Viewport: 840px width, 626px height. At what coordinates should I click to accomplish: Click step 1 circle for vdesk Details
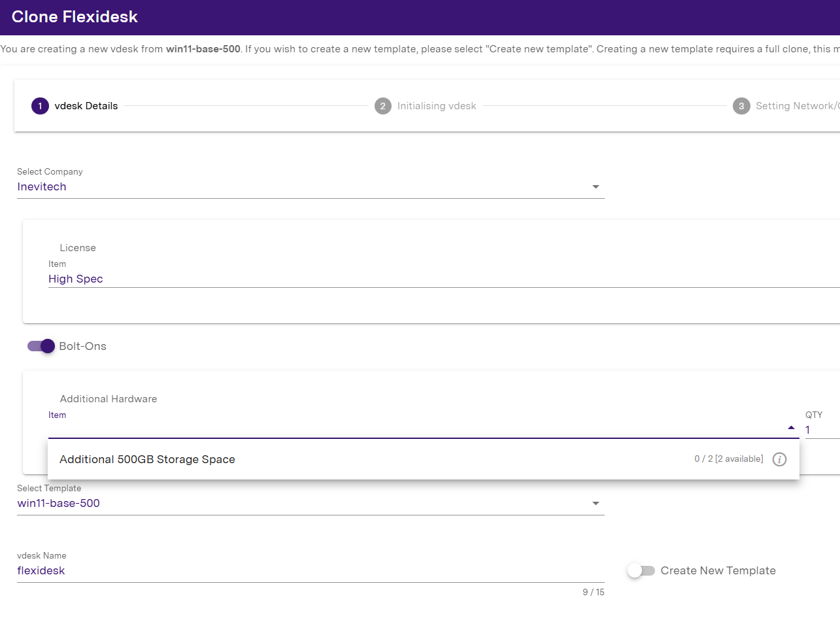[x=40, y=106]
